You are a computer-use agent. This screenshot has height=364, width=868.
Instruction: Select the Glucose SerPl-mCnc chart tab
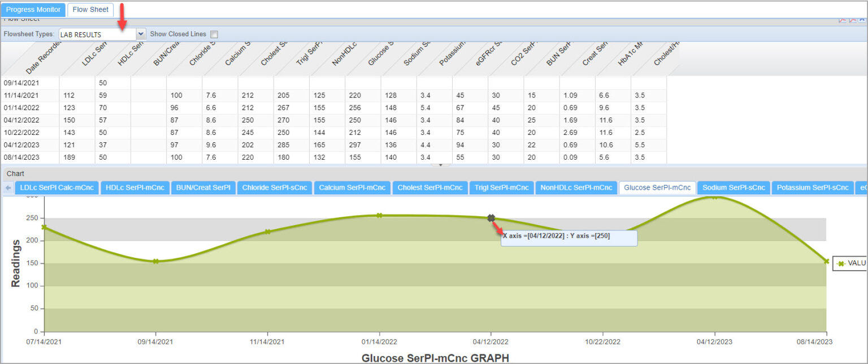[x=657, y=187]
